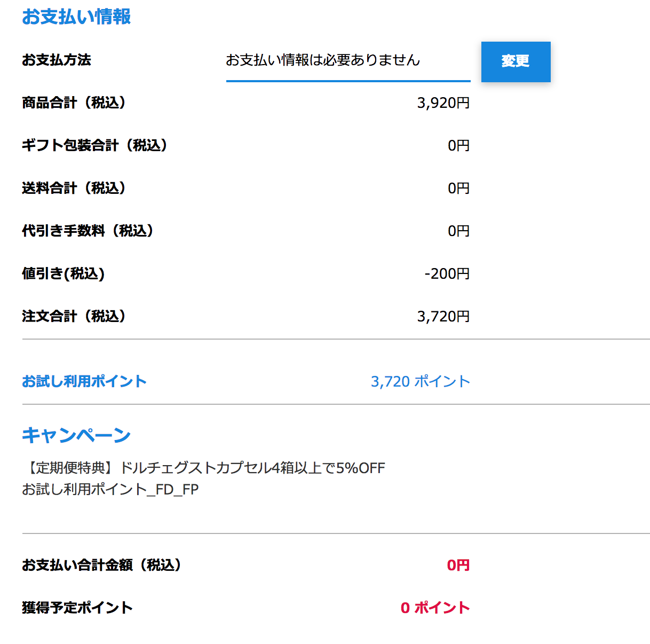Click the 注文合計 amount 3,720円
The width and height of the screenshot is (650, 644).
pyautogui.click(x=443, y=316)
